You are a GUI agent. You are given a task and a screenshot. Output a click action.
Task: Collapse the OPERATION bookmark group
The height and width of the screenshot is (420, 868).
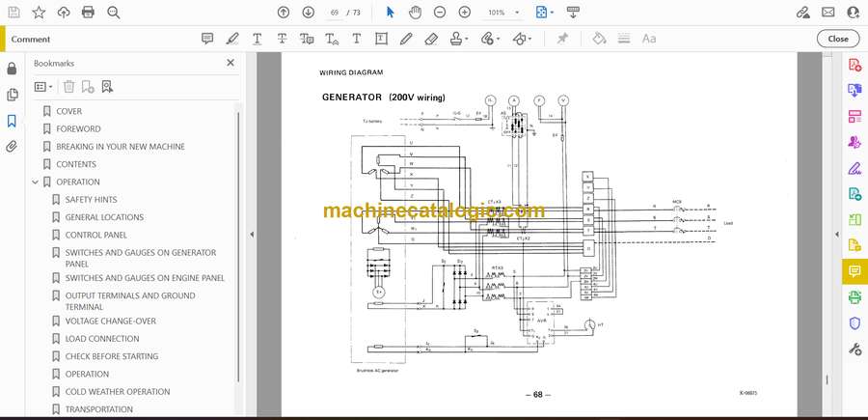36,182
